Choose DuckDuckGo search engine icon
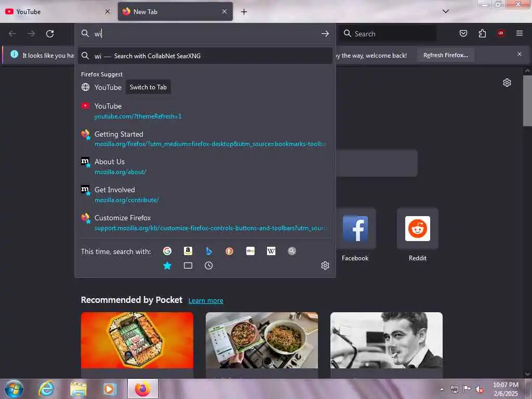The height and width of the screenshot is (399, 532). pyautogui.click(x=229, y=251)
